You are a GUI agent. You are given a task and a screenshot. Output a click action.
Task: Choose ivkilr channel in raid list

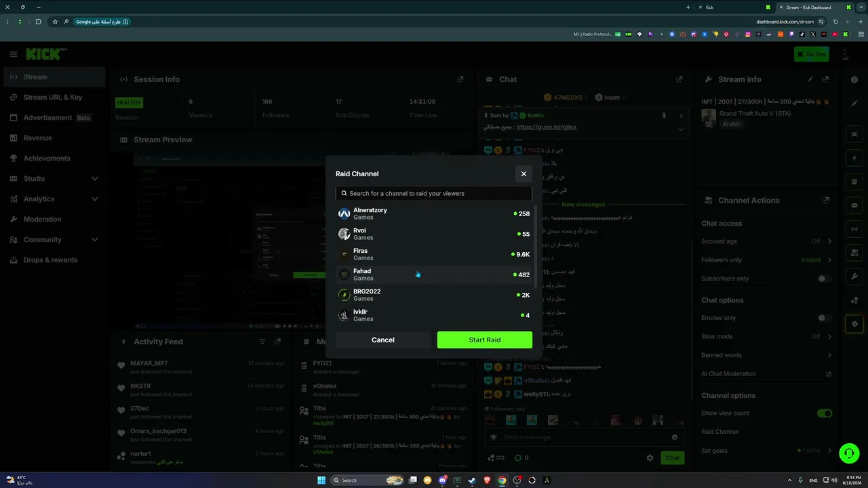pos(434,315)
